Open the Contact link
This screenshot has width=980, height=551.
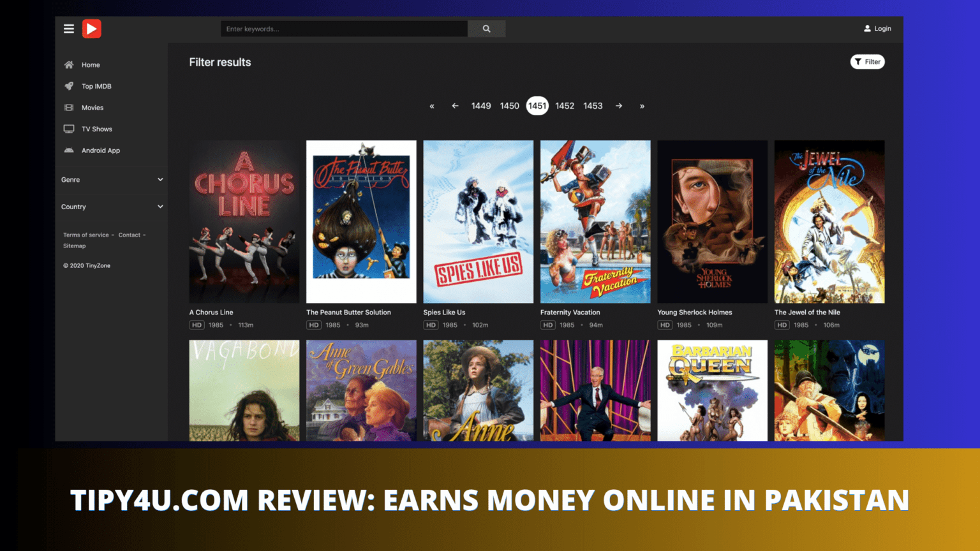pyautogui.click(x=130, y=235)
